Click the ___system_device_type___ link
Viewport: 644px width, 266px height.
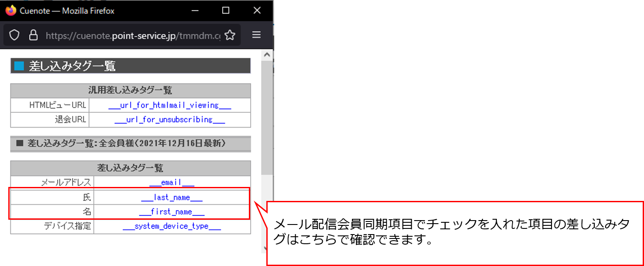click(x=172, y=227)
